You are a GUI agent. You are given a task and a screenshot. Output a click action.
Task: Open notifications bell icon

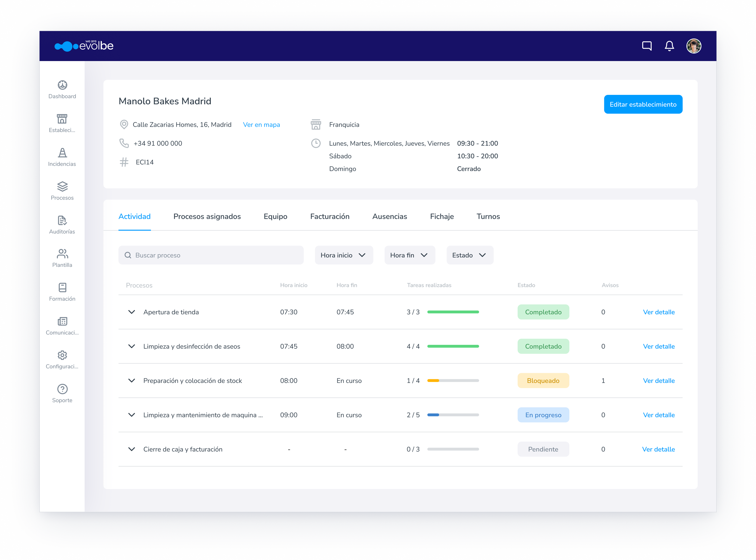(x=669, y=46)
